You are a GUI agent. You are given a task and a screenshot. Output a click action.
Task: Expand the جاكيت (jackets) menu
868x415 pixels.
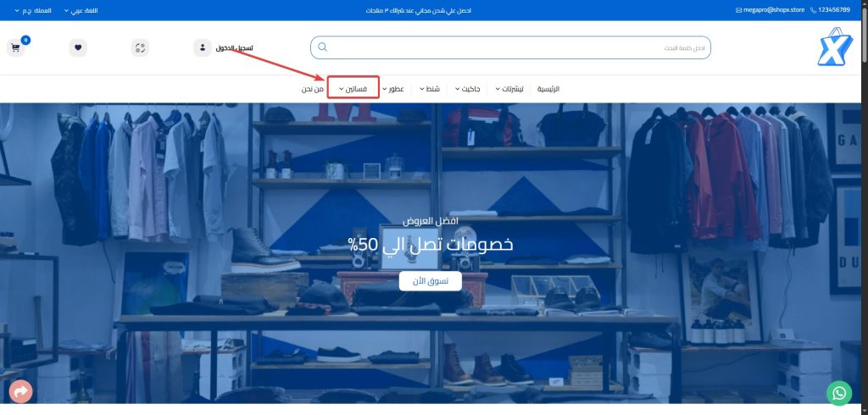coord(471,89)
